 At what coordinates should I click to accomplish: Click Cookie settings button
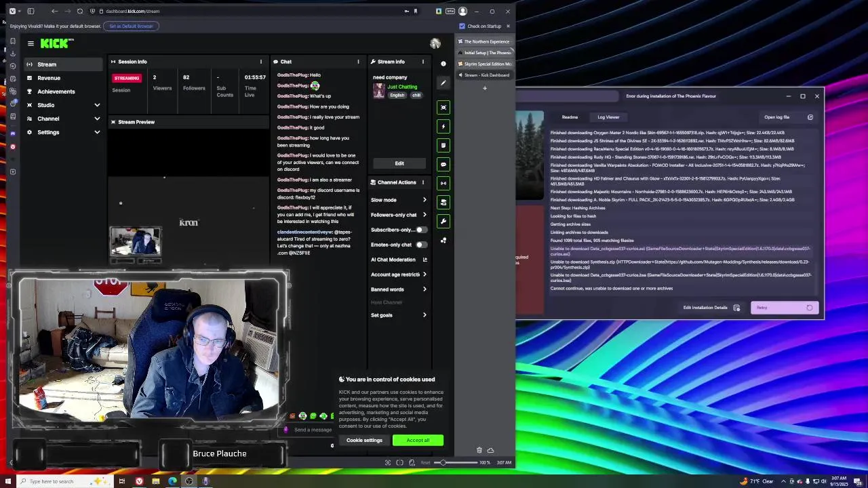point(364,441)
